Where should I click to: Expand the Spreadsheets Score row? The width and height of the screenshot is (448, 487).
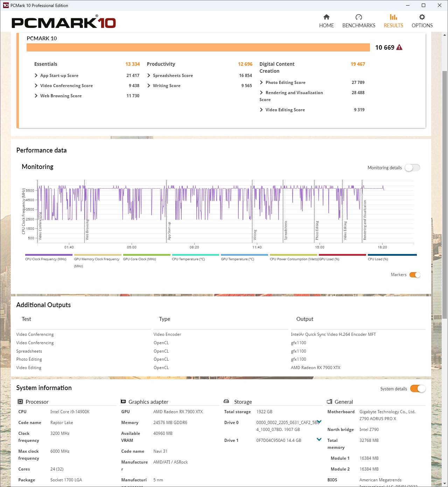[149, 76]
